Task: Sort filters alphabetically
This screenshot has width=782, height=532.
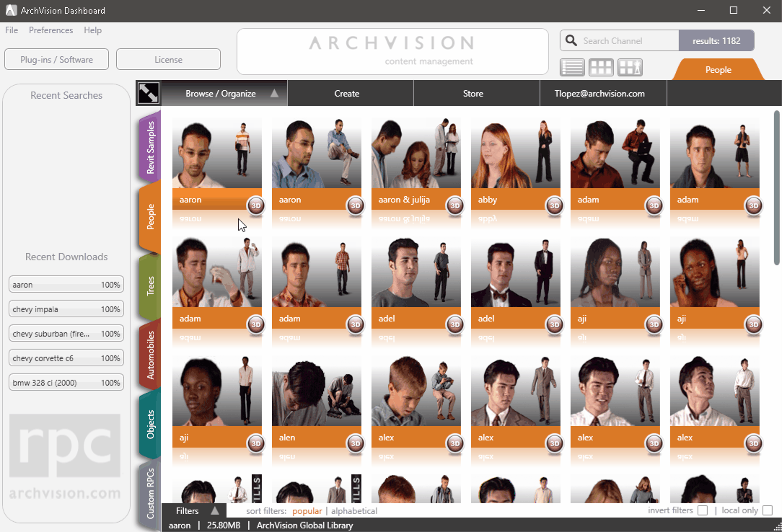Action: (354, 510)
